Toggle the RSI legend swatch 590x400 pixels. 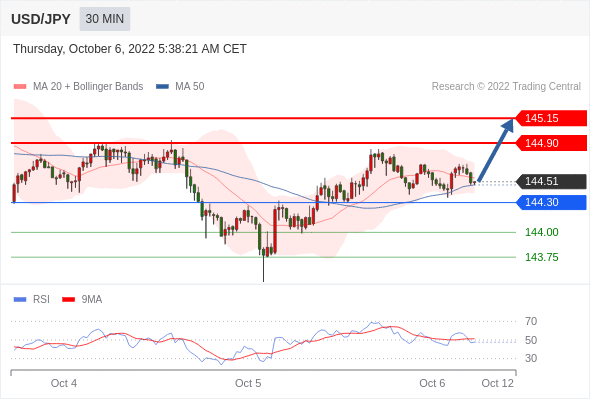click(x=20, y=300)
